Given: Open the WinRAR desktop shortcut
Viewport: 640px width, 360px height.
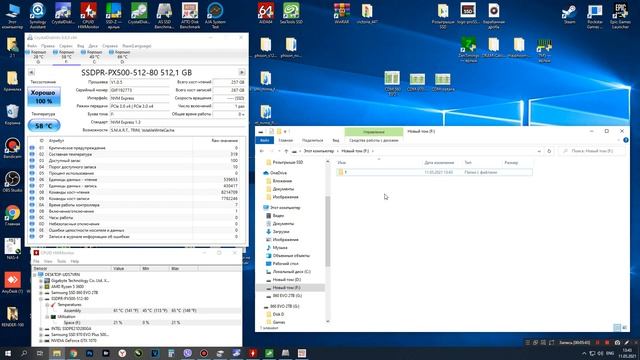Looking at the screenshot, I should pyautogui.click(x=342, y=13).
